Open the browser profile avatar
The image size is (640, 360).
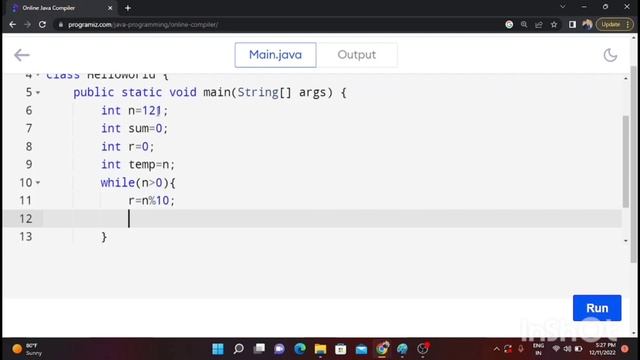click(587, 24)
